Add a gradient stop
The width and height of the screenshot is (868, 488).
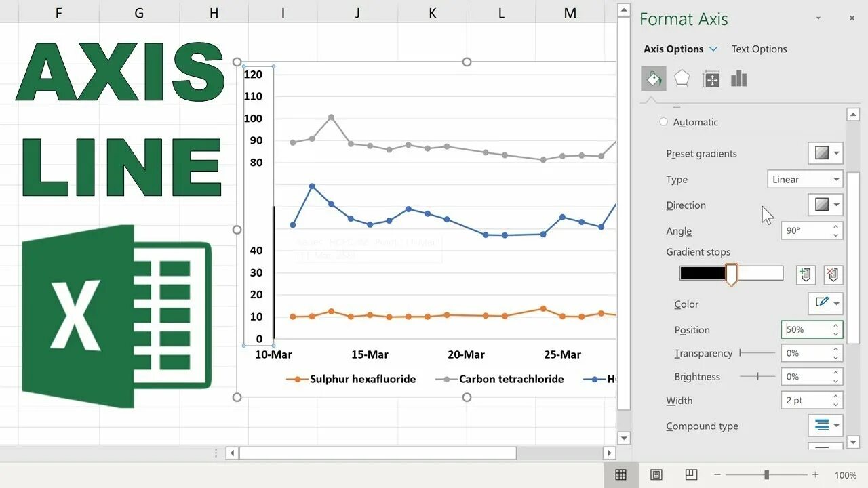coord(806,274)
